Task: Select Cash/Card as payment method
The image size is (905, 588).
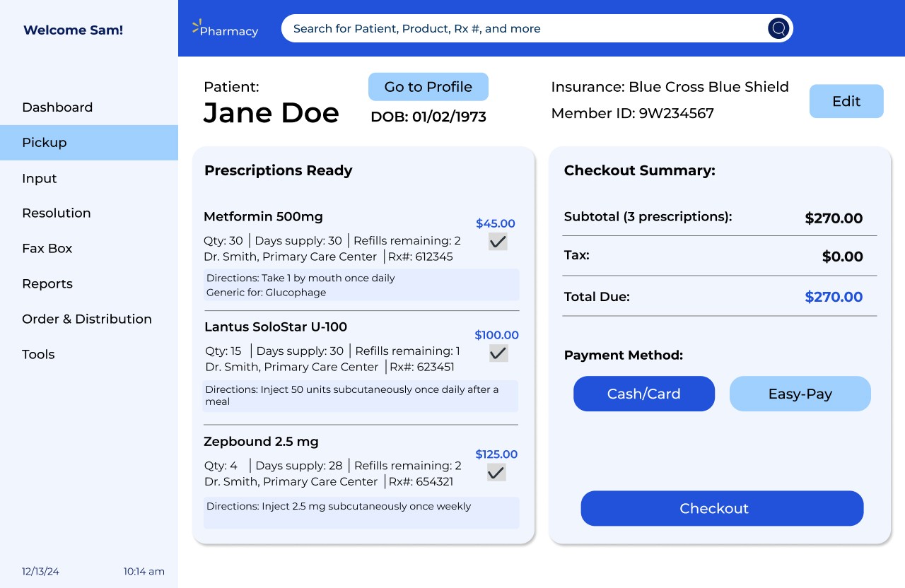Action: point(643,394)
